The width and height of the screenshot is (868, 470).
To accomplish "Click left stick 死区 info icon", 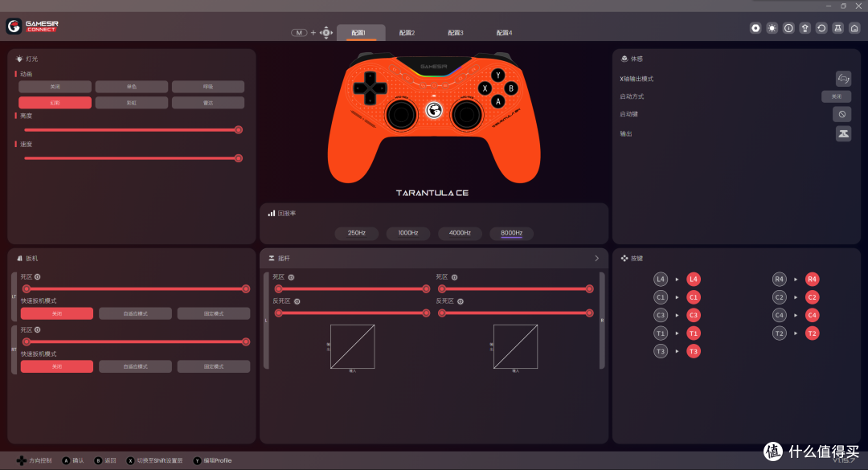I will click(291, 277).
